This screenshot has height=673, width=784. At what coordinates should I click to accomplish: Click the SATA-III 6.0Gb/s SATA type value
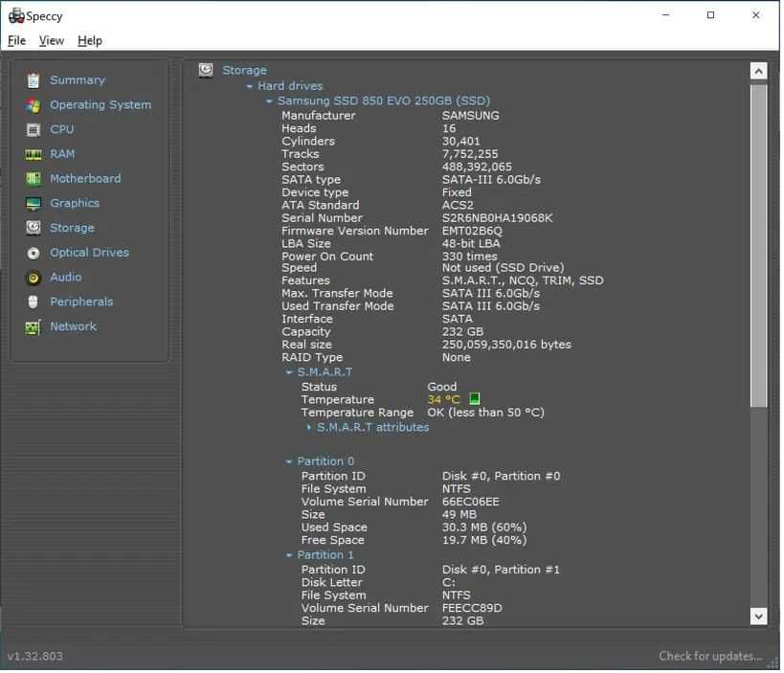(491, 180)
